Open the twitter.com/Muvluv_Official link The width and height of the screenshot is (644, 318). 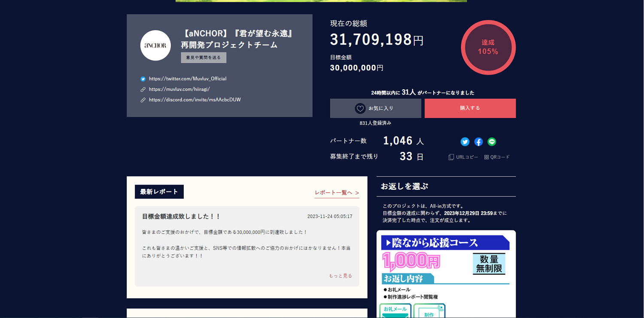pyautogui.click(x=188, y=79)
